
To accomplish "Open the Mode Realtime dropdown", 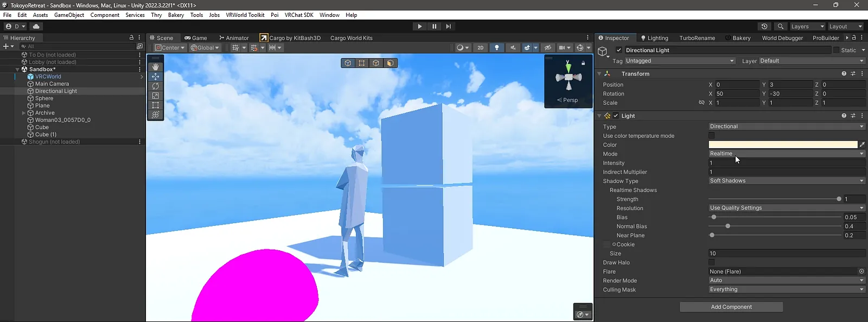I will click(787, 154).
